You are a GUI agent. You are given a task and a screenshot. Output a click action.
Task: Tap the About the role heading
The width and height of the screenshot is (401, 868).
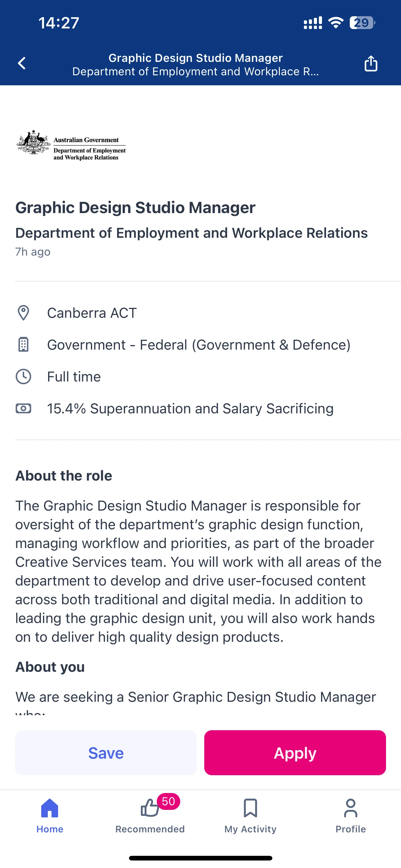tap(64, 476)
